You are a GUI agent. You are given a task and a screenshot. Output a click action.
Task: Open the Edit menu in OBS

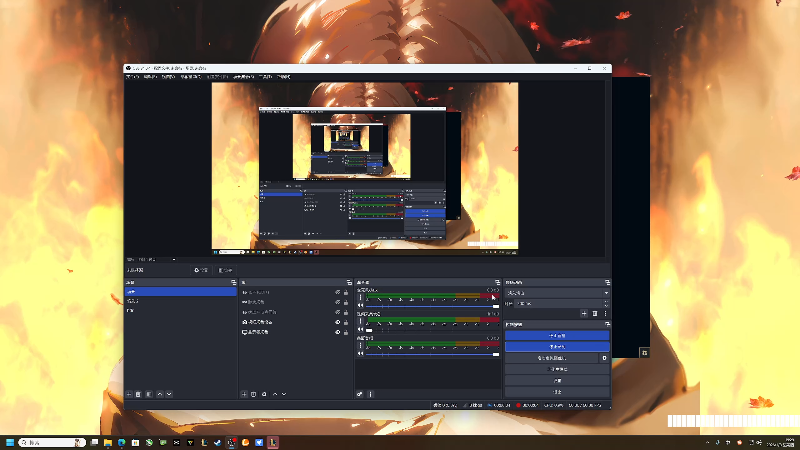click(x=150, y=77)
